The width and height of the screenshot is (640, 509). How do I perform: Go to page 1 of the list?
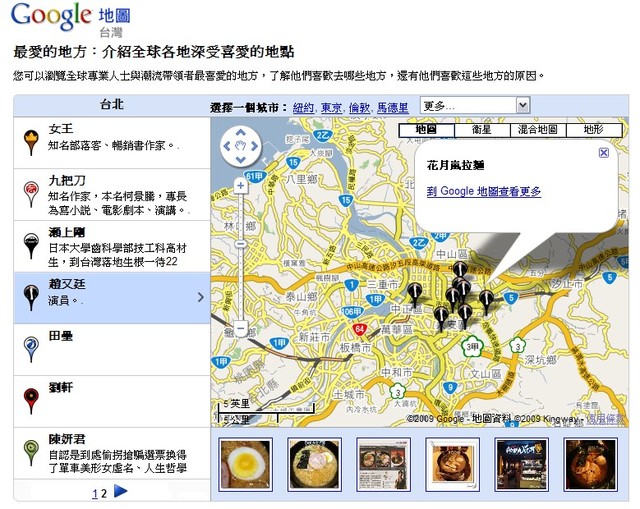(x=95, y=493)
